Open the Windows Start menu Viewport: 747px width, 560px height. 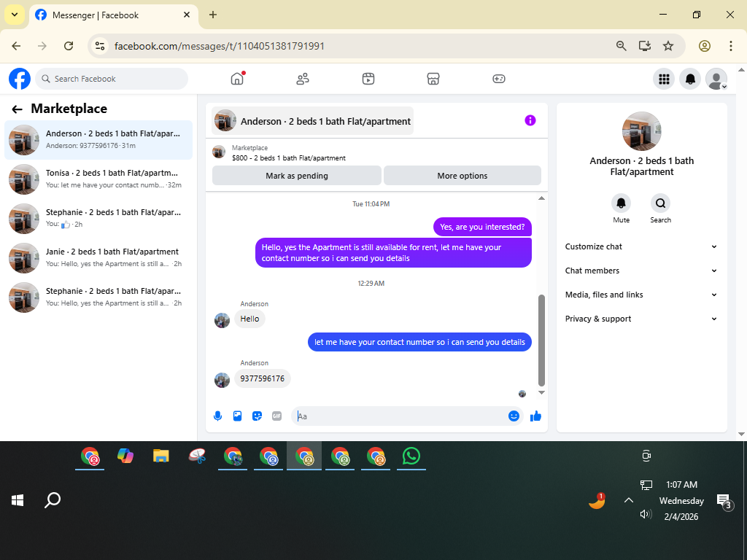pyautogui.click(x=18, y=500)
